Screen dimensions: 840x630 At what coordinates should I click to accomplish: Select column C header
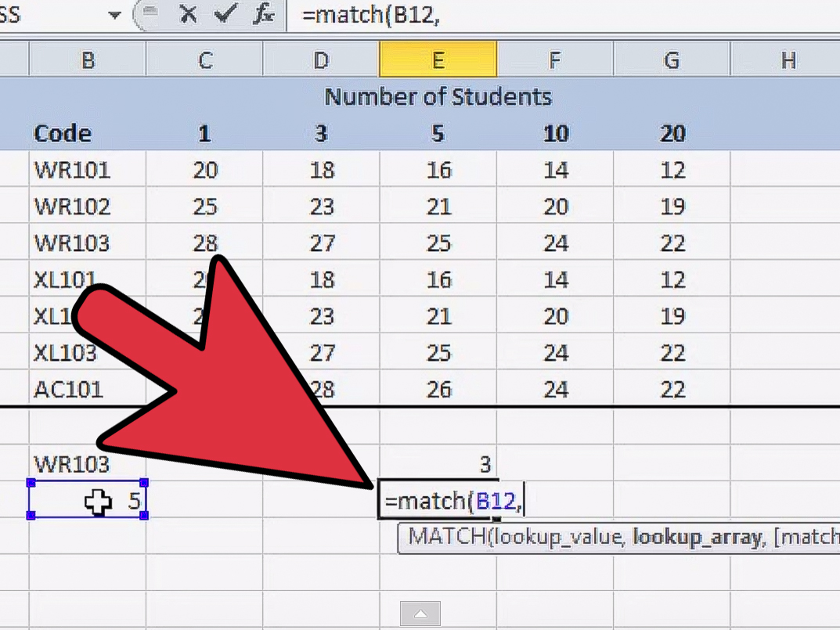(204, 60)
